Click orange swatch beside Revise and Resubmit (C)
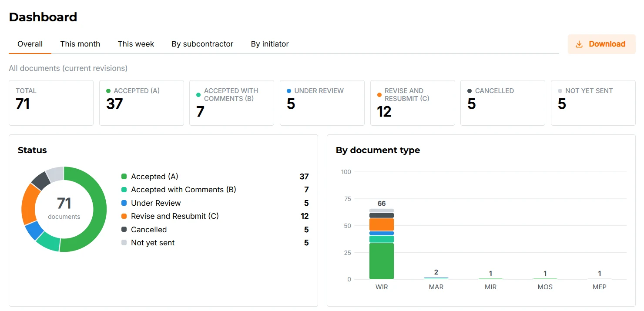Viewport: 644px width, 311px height. [x=124, y=216]
